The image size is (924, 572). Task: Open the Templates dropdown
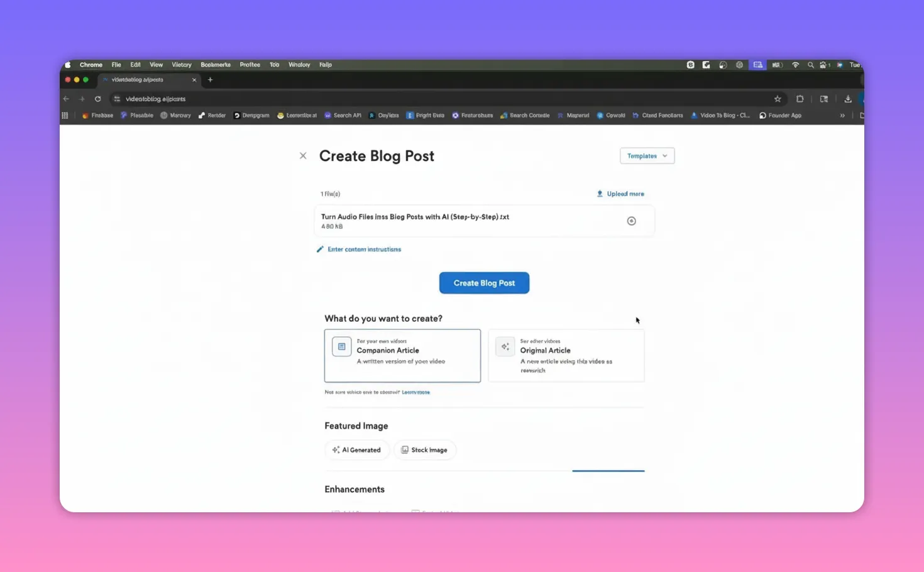tap(647, 155)
